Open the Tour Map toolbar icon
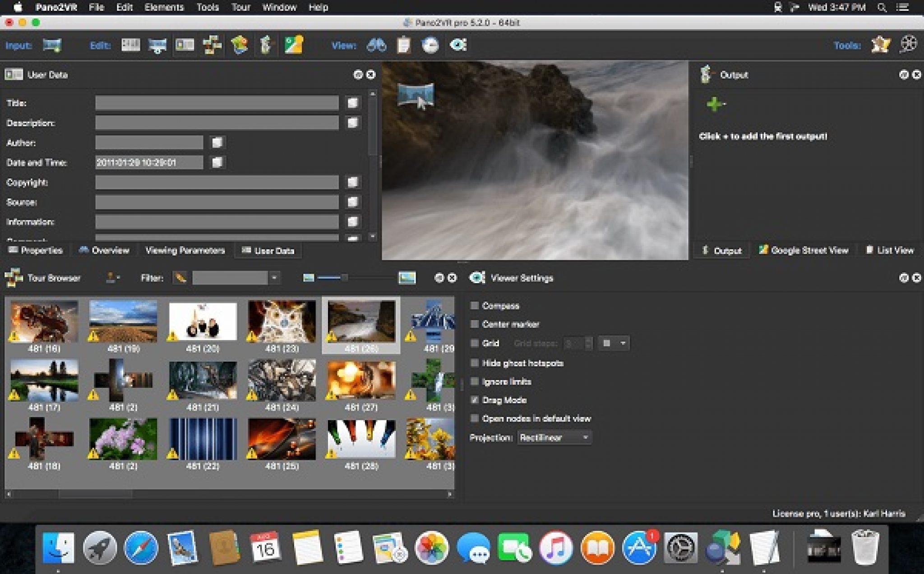924x574 pixels. coord(239,45)
